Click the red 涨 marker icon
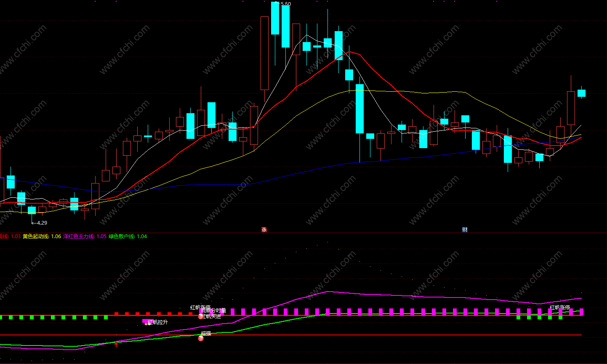 click(264, 230)
